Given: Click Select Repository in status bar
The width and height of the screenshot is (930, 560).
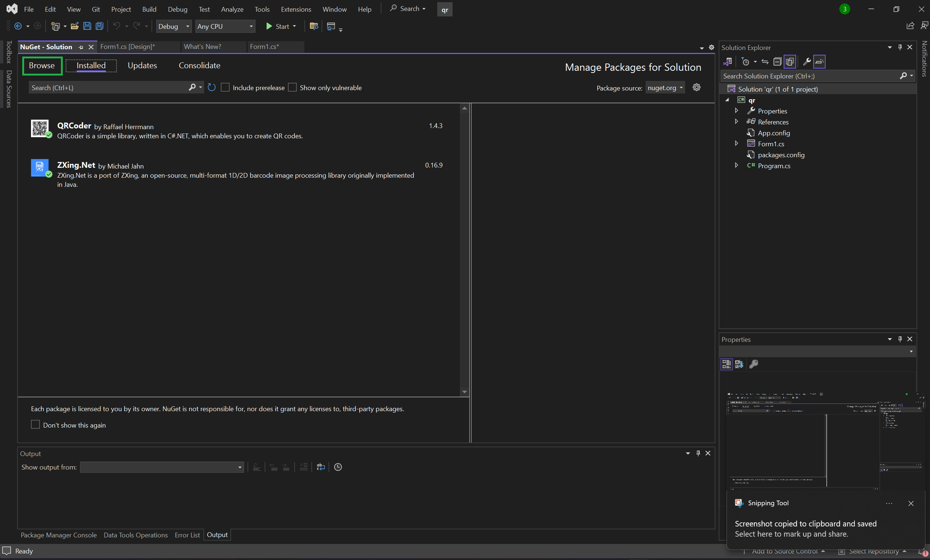Looking at the screenshot, I should (873, 551).
